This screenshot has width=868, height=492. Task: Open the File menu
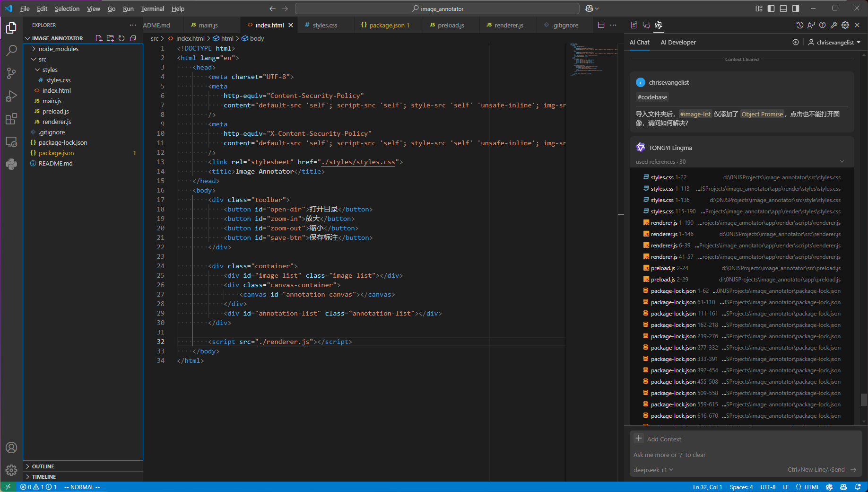pos(25,9)
